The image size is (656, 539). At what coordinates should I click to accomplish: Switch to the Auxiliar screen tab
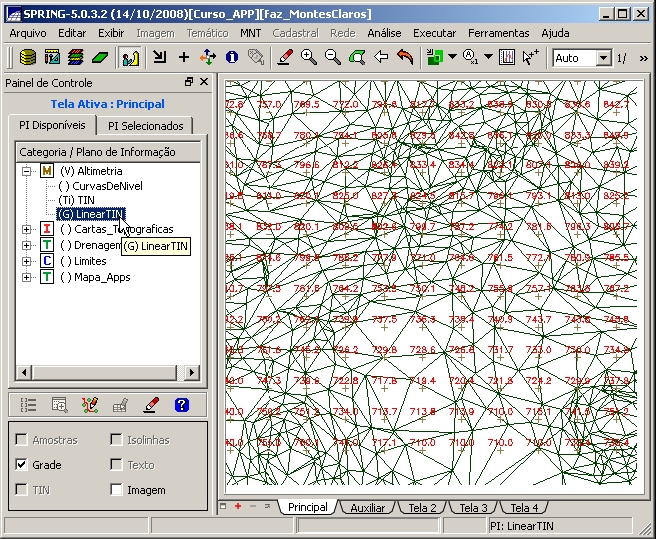[367, 508]
